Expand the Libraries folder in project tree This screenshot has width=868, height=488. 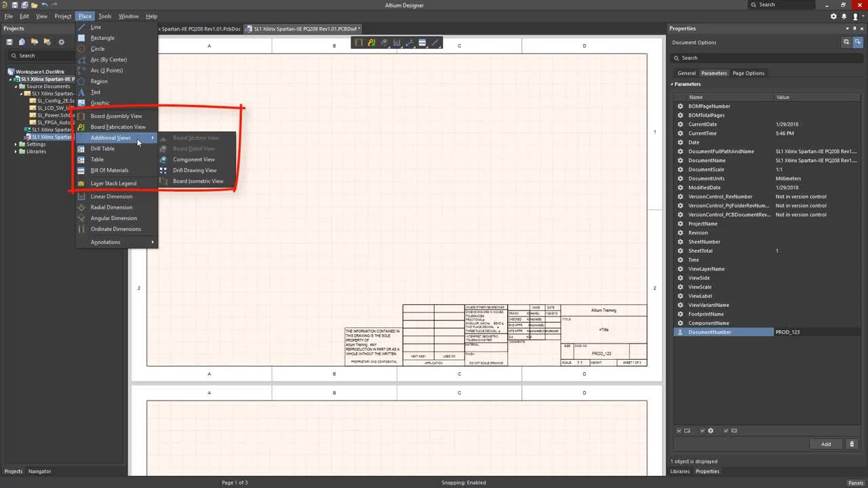16,151
